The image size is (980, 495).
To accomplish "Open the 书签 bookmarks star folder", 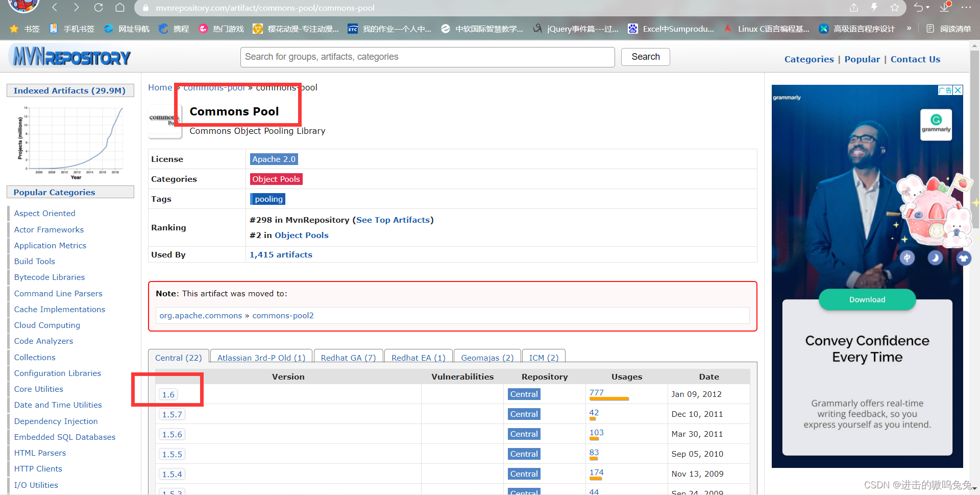I will (x=24, y=29).
